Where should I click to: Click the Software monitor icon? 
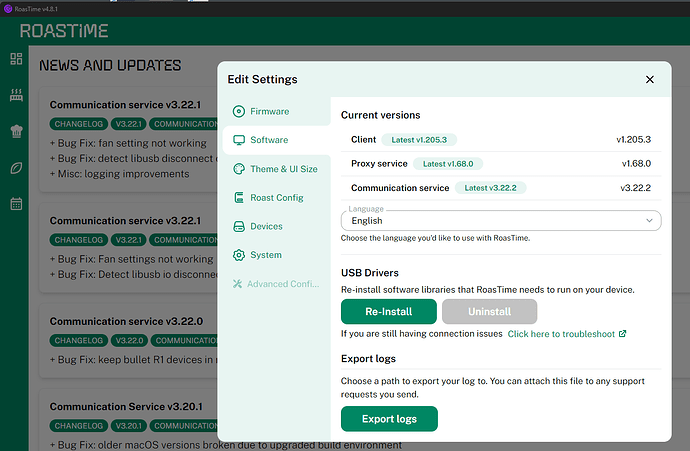pos(239,140)
